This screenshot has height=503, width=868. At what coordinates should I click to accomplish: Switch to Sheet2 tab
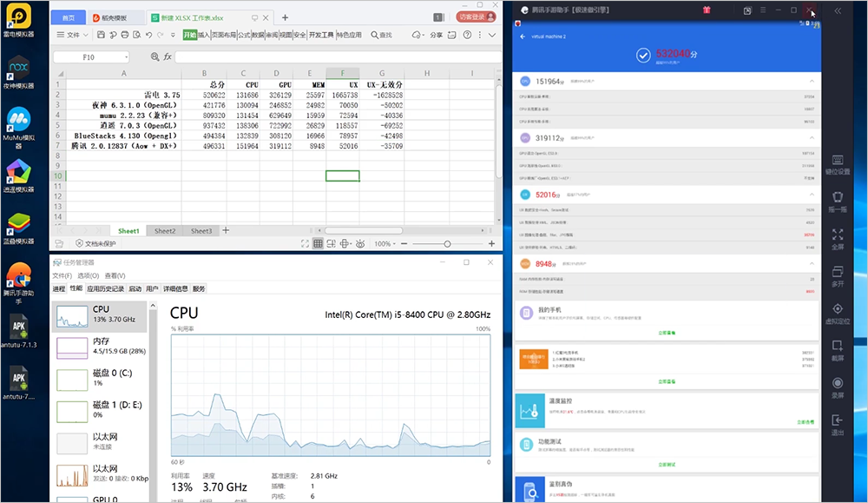pos(165,231)
